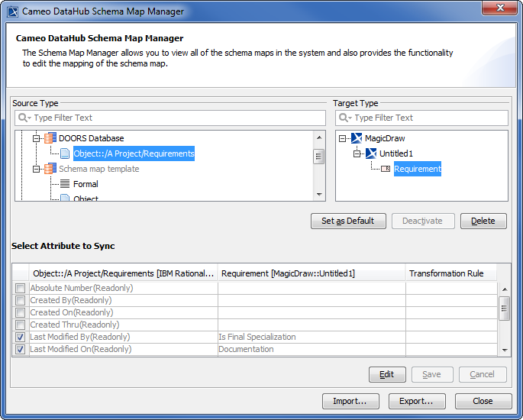523x420 pixels.
Task: Select the Formal item in source tree
Action: tap(86, 184)
